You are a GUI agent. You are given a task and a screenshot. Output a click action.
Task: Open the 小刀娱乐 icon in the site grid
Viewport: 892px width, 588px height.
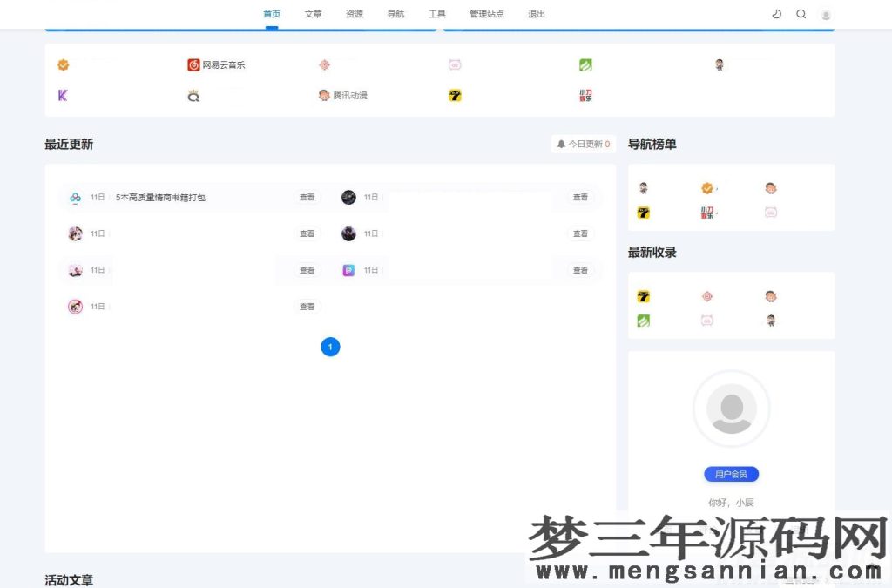585,96
